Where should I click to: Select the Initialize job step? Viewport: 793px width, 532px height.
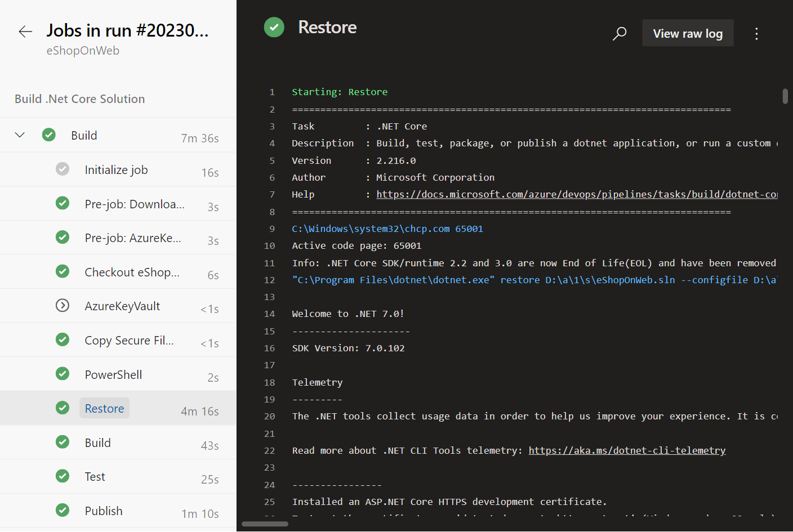coord(118,169)
